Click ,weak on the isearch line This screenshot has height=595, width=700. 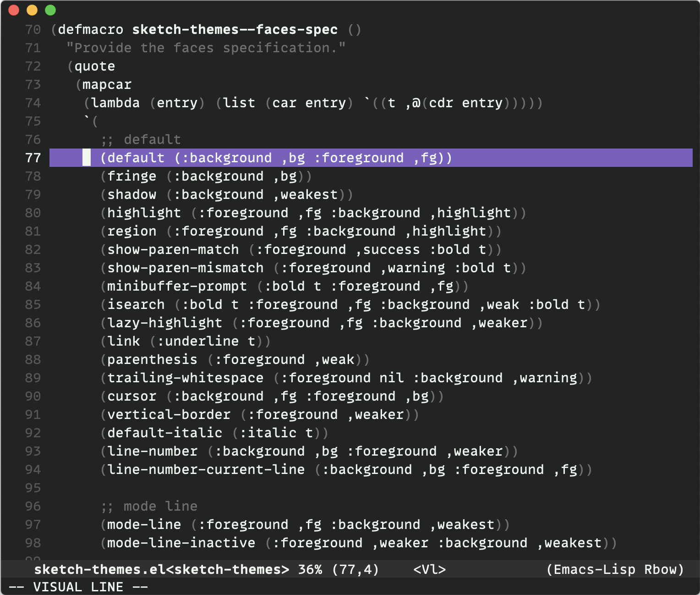(x=499, y=305)
